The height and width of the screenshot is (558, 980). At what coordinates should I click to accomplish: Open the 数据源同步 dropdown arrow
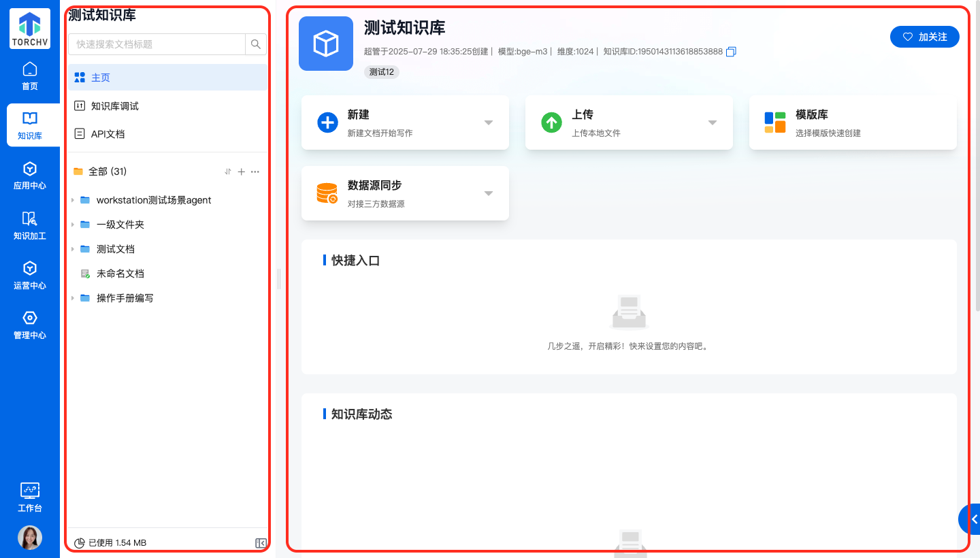488,193
